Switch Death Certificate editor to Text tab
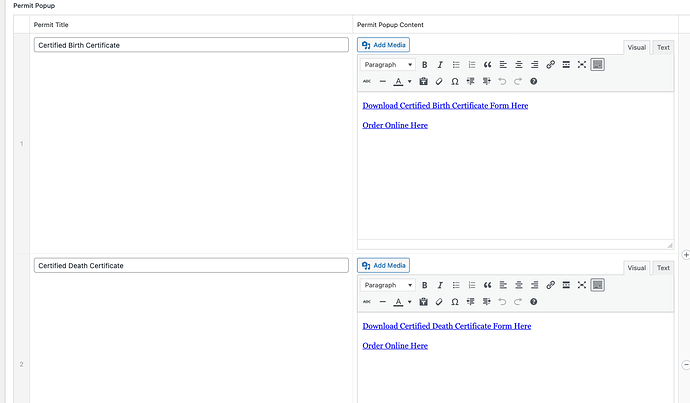 point(663,268)
